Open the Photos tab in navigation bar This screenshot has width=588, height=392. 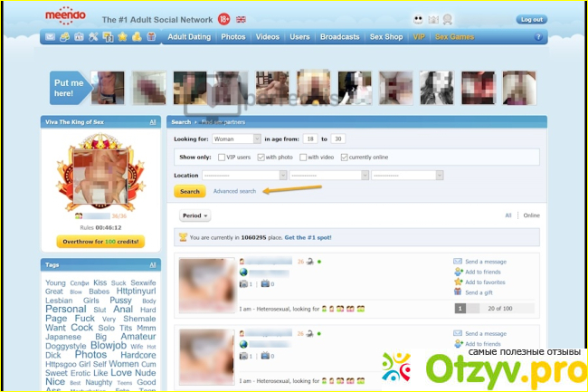pos(233,37)
